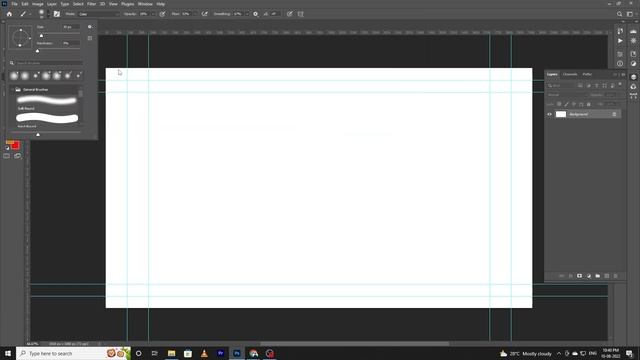
Task: Toggle the Brush Settings panel icon
Action: tap(57, 14)
